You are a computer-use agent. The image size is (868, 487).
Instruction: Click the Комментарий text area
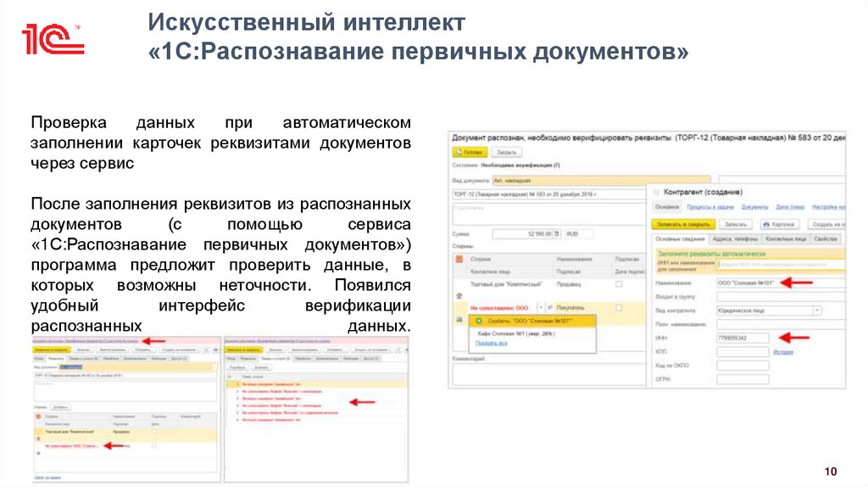point(548,374)
